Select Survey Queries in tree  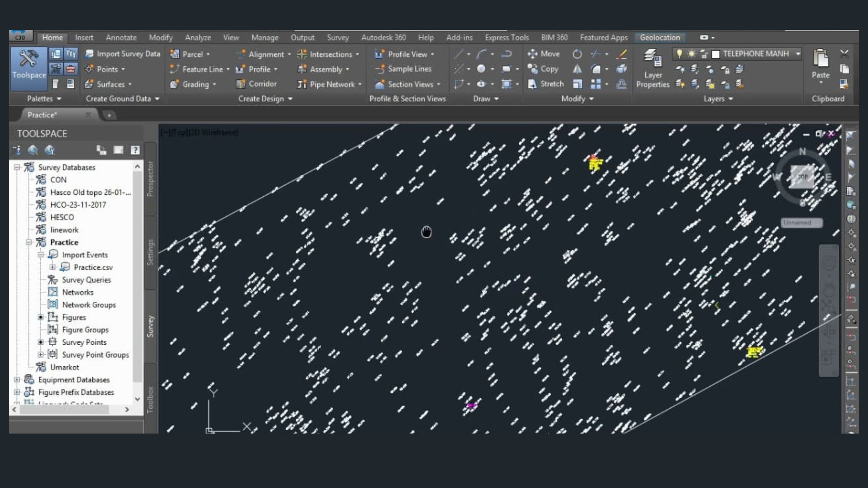pyautogui.click(x=86, y=280)
